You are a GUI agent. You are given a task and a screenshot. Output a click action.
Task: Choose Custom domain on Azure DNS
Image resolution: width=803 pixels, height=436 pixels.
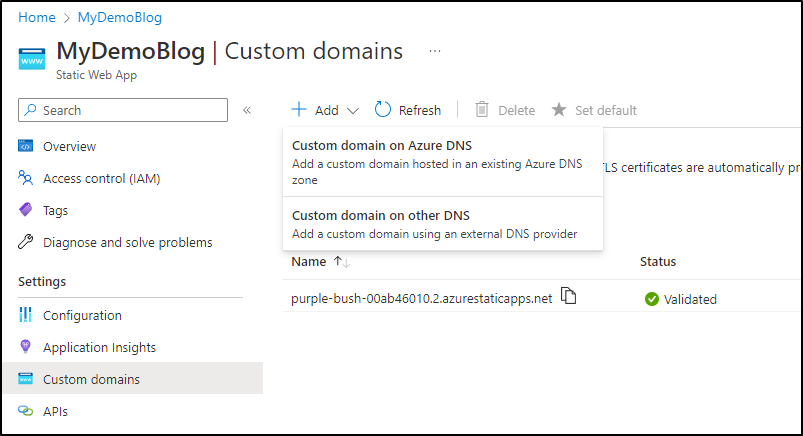(442, 162)
